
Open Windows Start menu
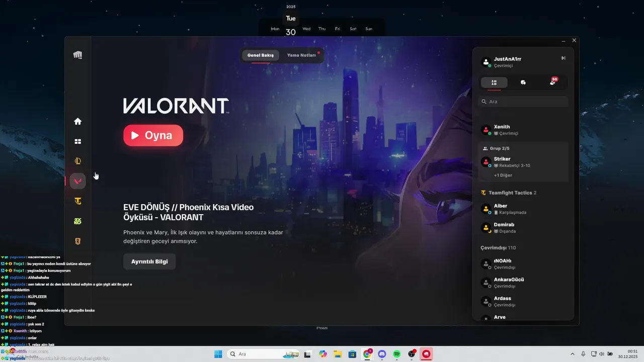[x=218, y=354]
